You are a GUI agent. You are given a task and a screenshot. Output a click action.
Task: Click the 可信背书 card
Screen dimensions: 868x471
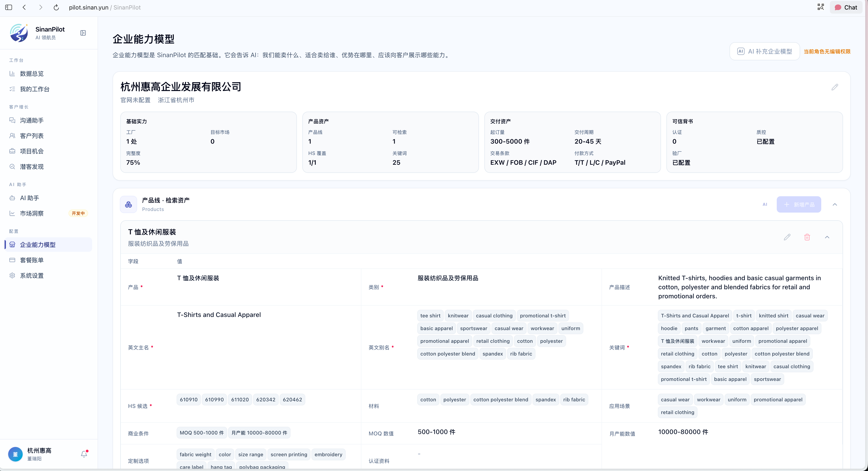tap(755, 142)
